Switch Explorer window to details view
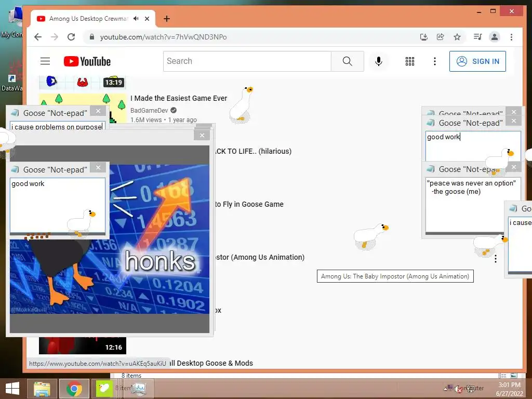Image resolution: width=532 pixels, height=399 pixels. click(x=502, y=375)
